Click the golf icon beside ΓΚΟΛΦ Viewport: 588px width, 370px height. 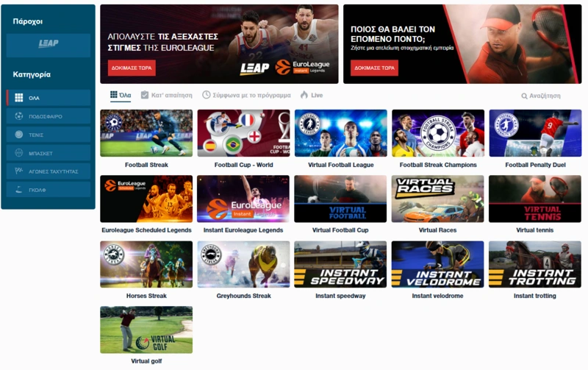[x=19, y=190]
